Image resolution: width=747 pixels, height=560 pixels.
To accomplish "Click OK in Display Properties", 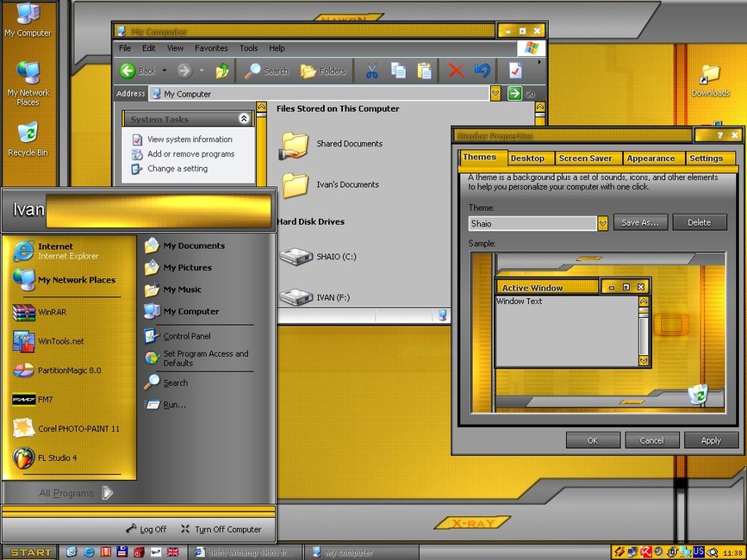I will click(x=593, y=440).
